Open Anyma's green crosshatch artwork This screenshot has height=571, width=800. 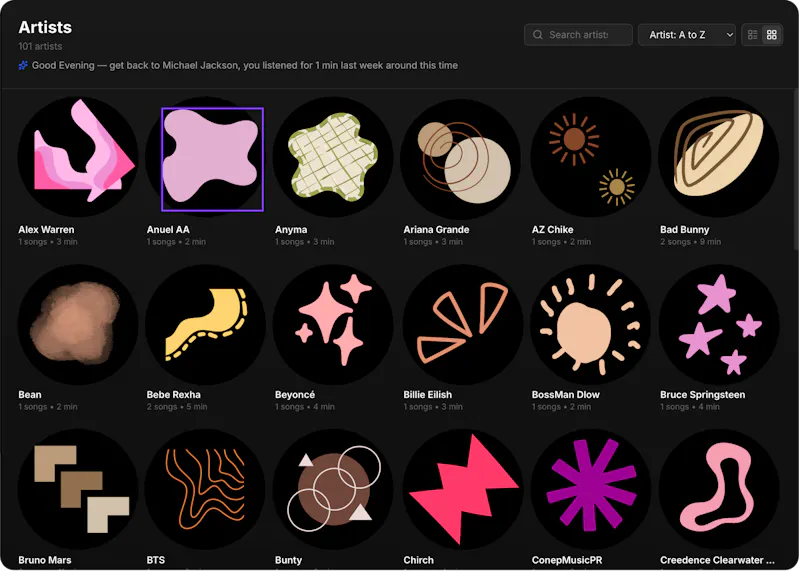(334, 157)
